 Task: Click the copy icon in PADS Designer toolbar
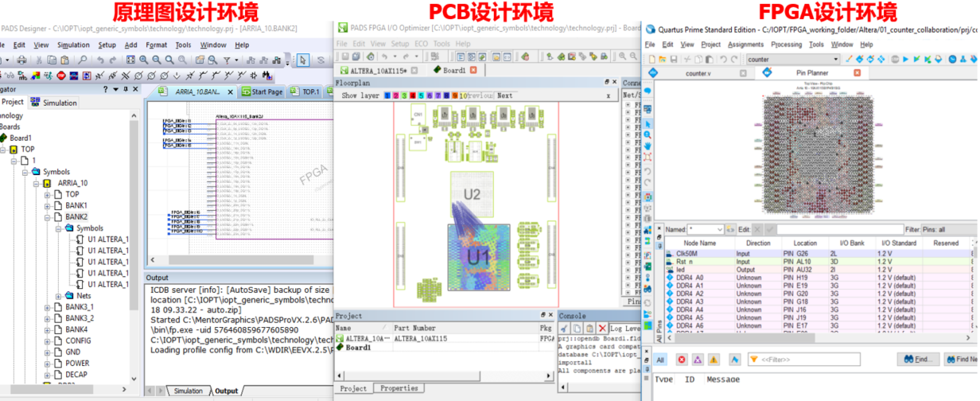pos(52,60)
